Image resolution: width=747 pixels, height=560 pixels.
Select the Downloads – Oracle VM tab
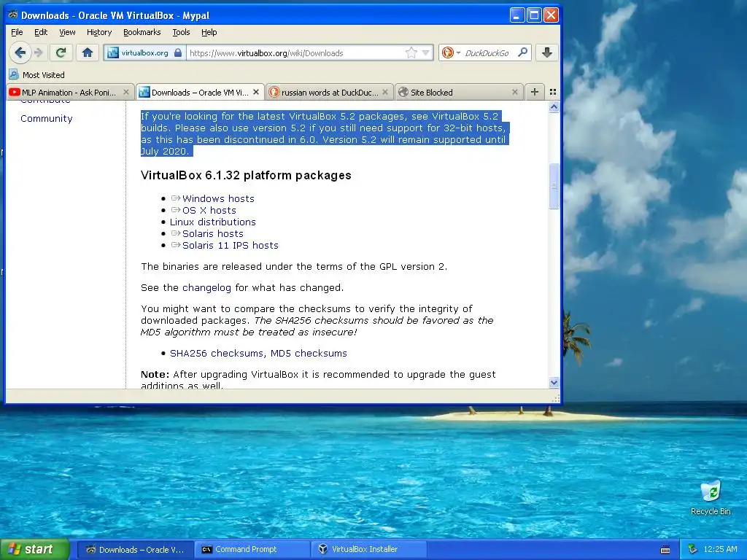coord(200,93)
